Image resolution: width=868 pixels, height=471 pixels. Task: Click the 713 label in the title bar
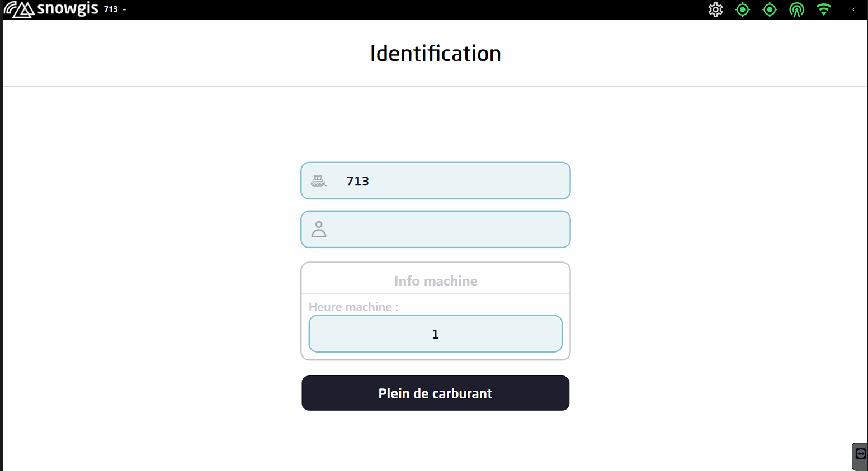tap(111, 9)
